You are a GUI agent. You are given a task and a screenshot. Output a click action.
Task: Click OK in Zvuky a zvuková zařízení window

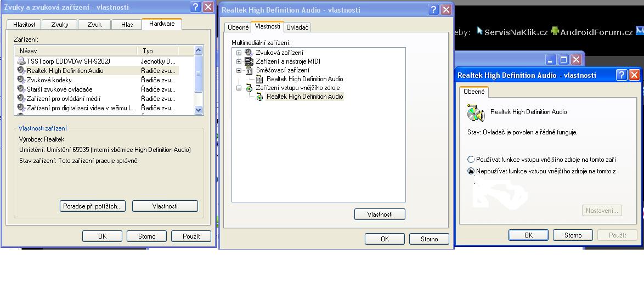point(102,236)
